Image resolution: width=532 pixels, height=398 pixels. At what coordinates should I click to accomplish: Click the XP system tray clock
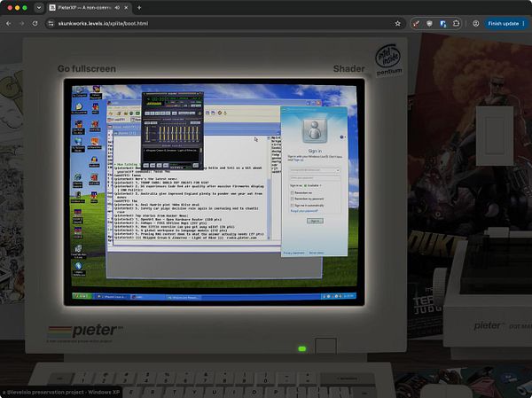(x=349, y=296)
